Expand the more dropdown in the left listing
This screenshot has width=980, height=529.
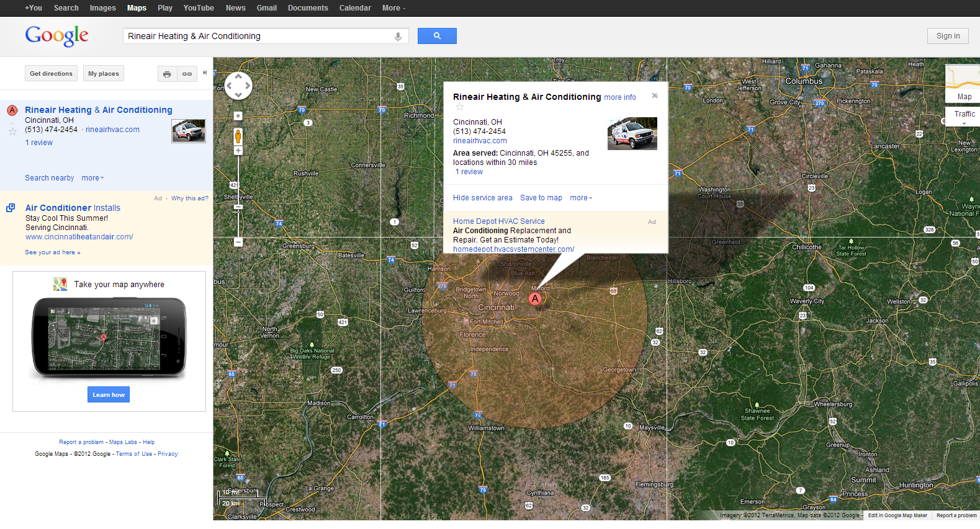pyautogui.click(x=92, y=178)
